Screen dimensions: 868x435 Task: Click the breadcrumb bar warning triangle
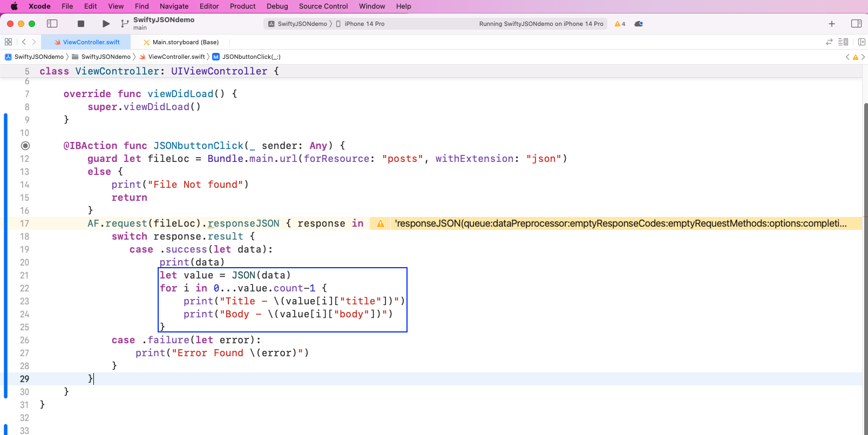click(856, 57)
